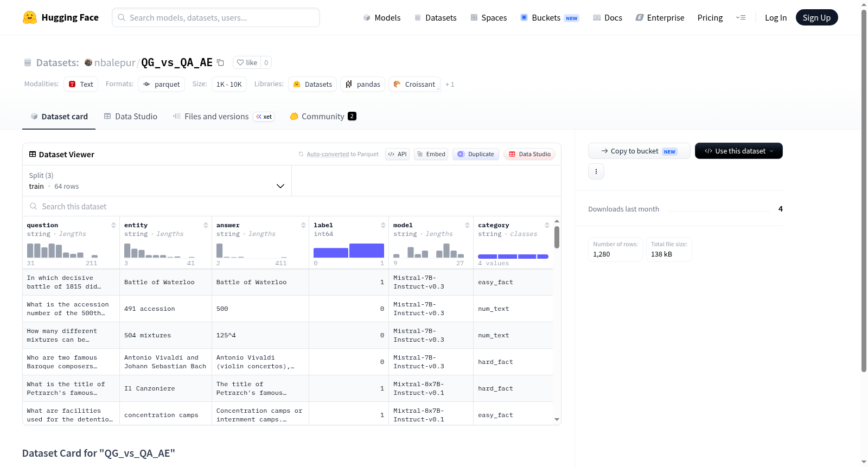This screenshot has width=868, height=467.
Task: Select the 125^4 answer cell
Action: (260, 335)
